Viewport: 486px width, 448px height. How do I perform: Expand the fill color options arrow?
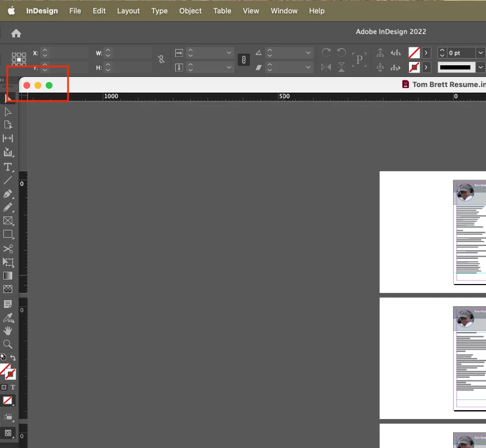tap(426, 53)
